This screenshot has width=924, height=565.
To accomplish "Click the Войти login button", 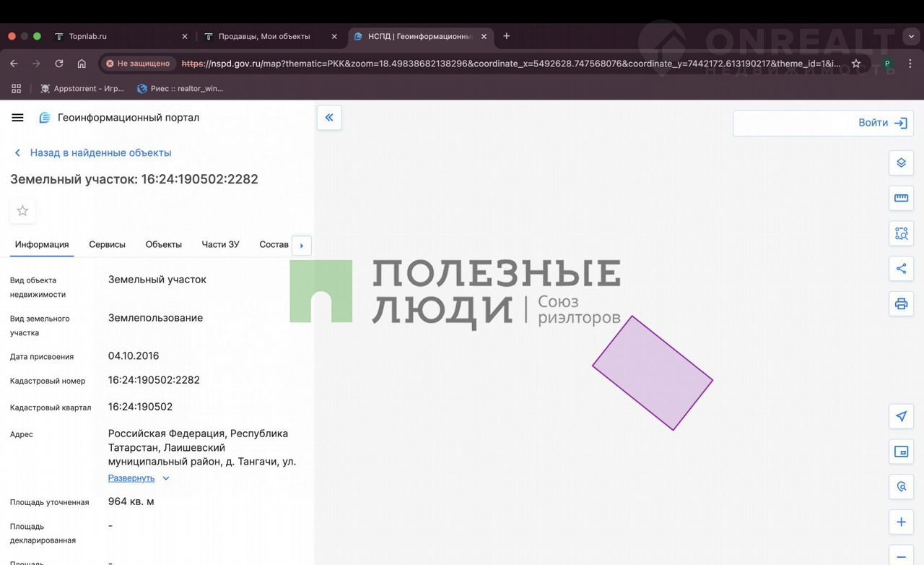I will (881, 123).
